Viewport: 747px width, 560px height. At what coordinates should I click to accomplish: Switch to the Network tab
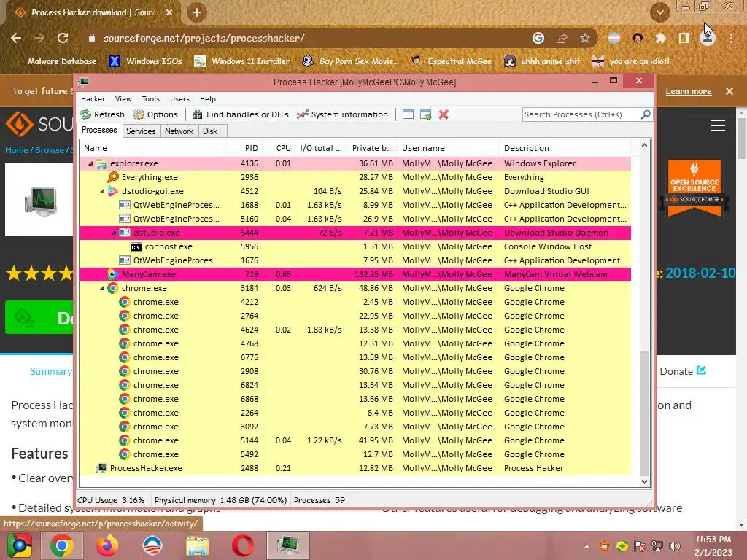(x=179, y=131)
